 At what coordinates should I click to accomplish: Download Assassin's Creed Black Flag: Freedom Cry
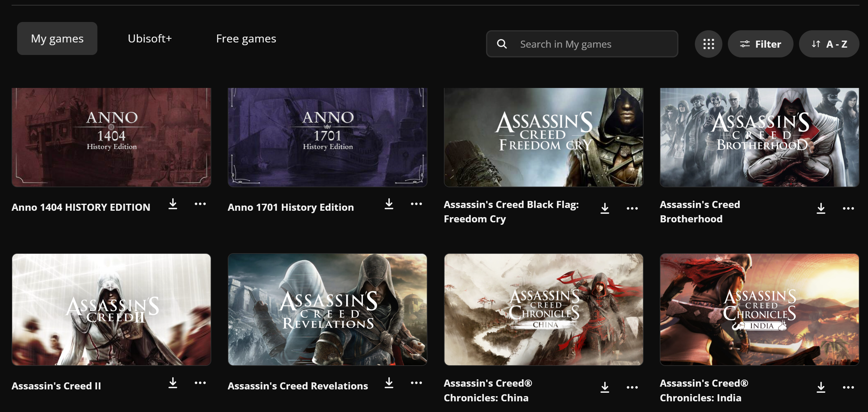point(605,208)
